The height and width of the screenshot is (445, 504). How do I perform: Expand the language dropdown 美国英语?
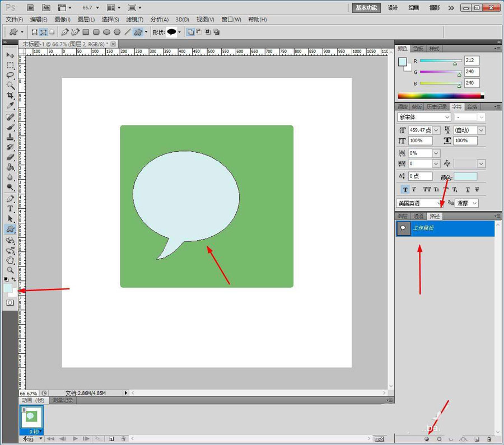(x=420, y=203)
